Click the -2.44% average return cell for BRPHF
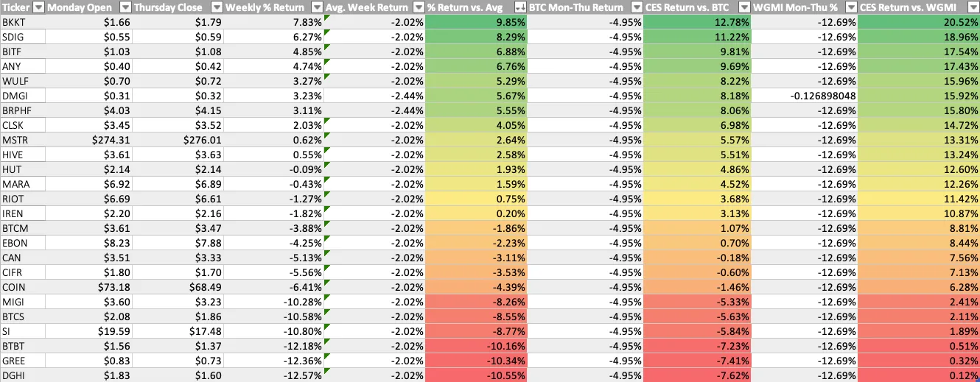This screenshot has height=382, width=980. click(374, 110)
